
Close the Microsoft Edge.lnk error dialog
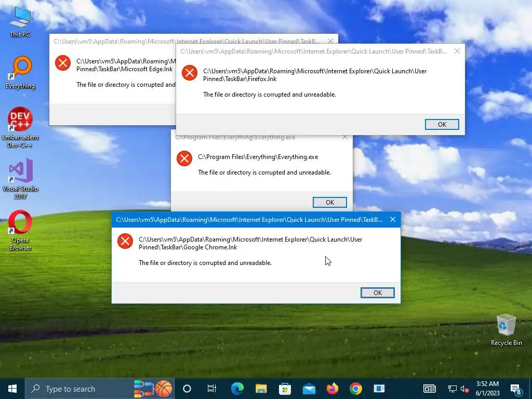click(330, 41)
